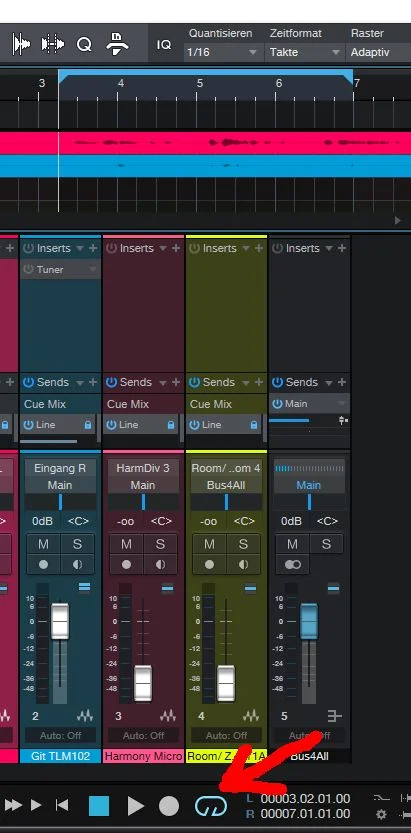Add an insert on the Git TLM102 channel

(x=93, y=248)
